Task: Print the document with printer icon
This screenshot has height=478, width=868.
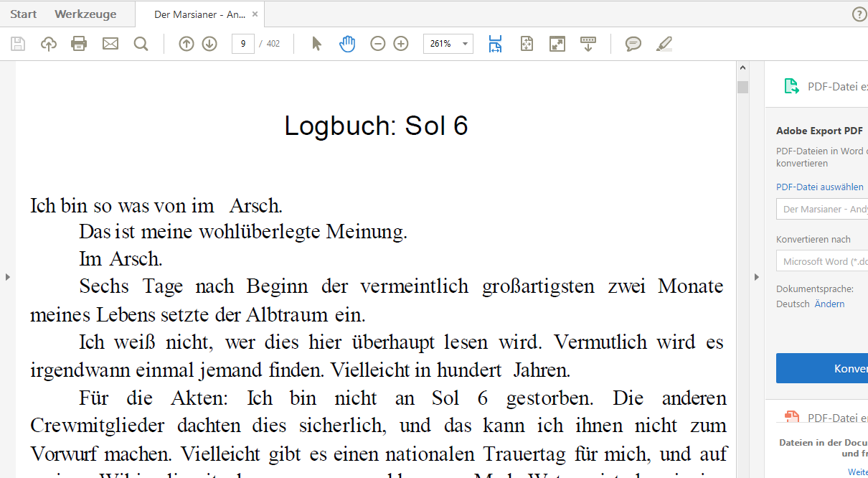Action: pyautogui.click(x=79, y=44)
